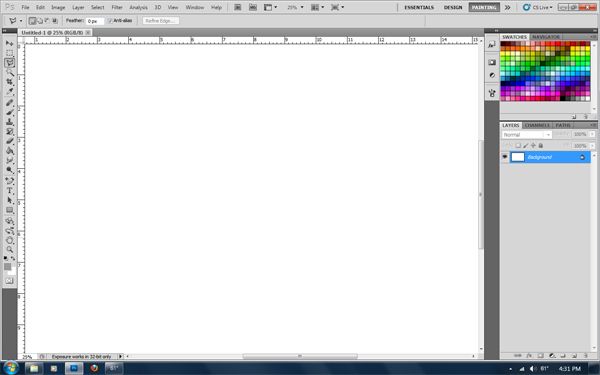
Task: Select the Path Selection tool
Action: 10,200
